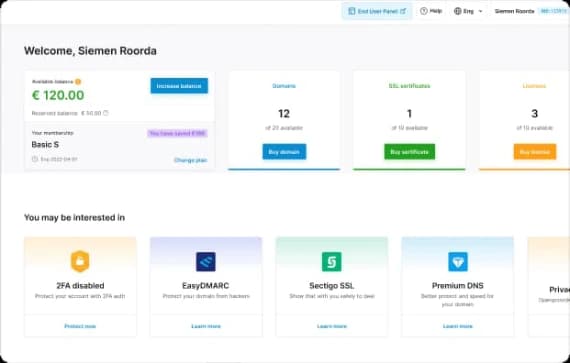Click the Help question mark icon
This screenshot has height=363, width=570.
[x=424, y=11]
